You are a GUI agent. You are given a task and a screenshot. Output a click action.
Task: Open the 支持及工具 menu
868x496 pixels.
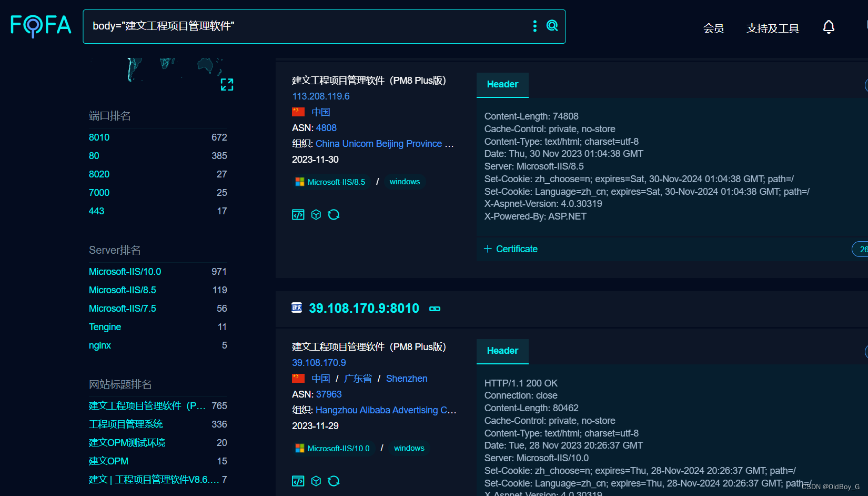(773, 28)
